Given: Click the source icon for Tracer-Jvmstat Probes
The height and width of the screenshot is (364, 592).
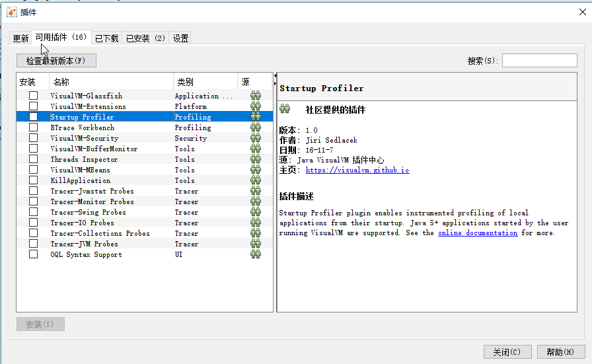Looking at the screenshot, I should pos(256,191).
